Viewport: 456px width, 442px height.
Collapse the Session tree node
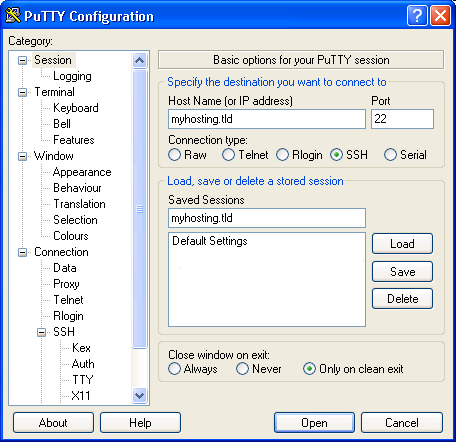(x=22, y=60)
